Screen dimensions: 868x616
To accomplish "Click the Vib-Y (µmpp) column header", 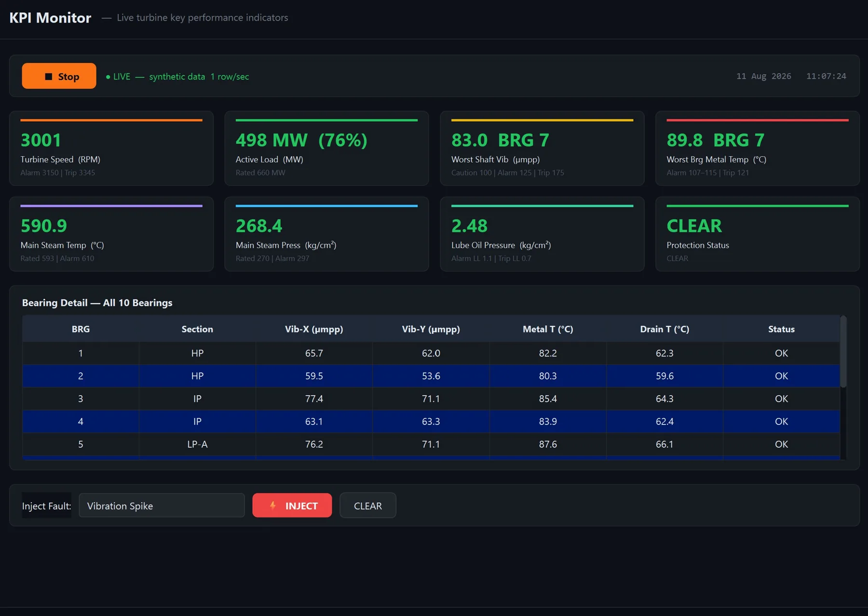I will click(431, 329).
